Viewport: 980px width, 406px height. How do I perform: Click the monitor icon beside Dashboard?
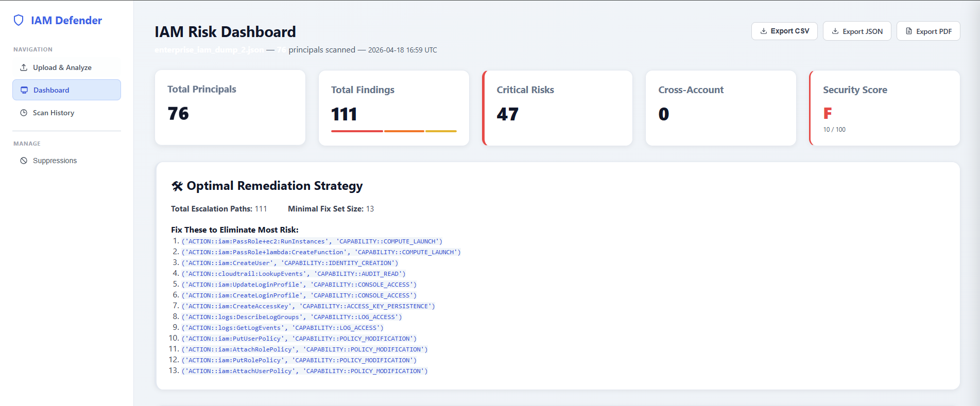tap(24, 90)
